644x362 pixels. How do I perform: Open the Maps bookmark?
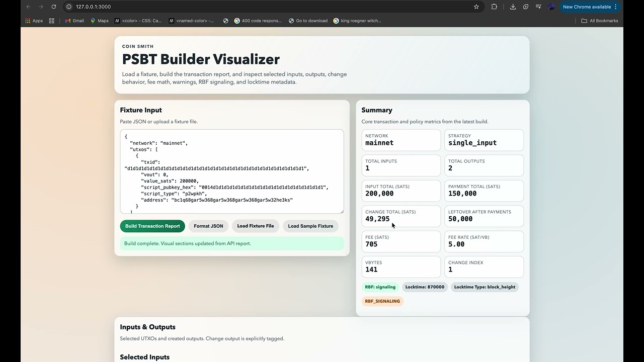99,21
